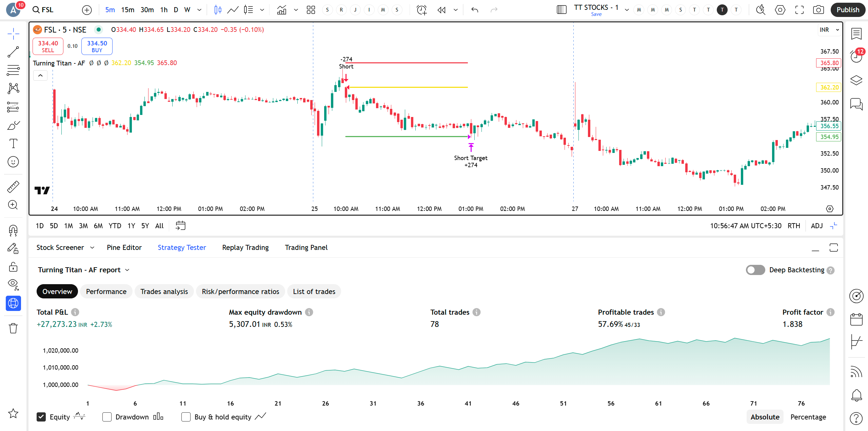Uncheck the Equity checkbox

click(x=41, y=417)
